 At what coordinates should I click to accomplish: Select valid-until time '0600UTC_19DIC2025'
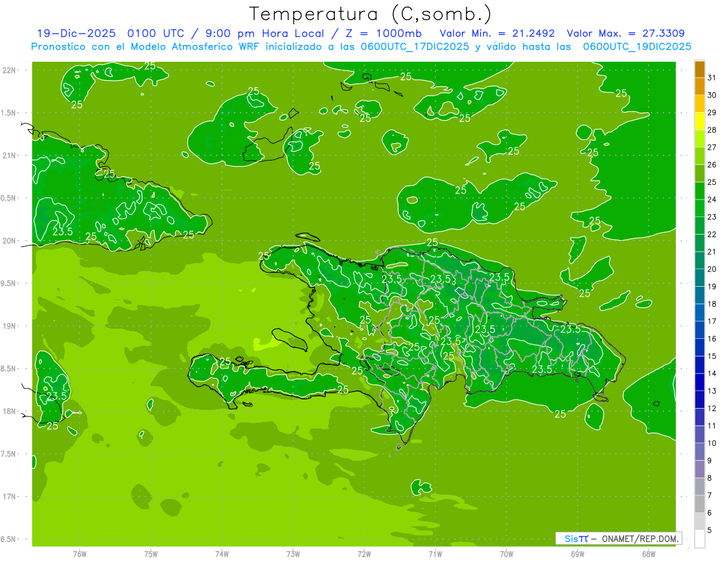pyautogui.click(x=637, y=47)
